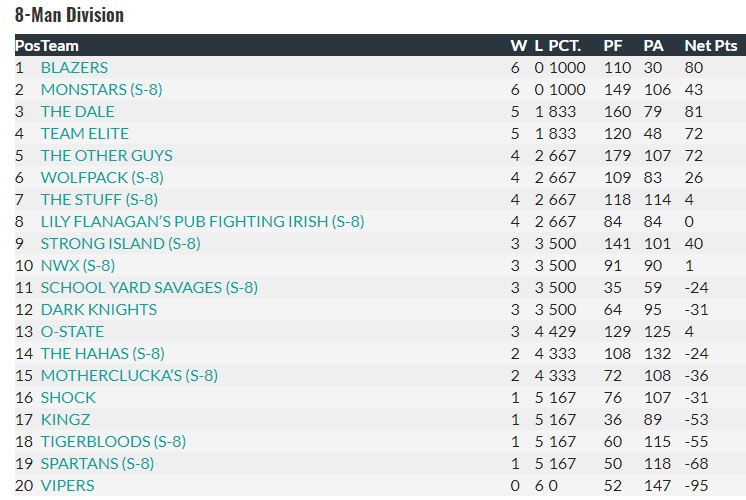Click TIGERBLOODS (S-8) team link

click(113, 441)
